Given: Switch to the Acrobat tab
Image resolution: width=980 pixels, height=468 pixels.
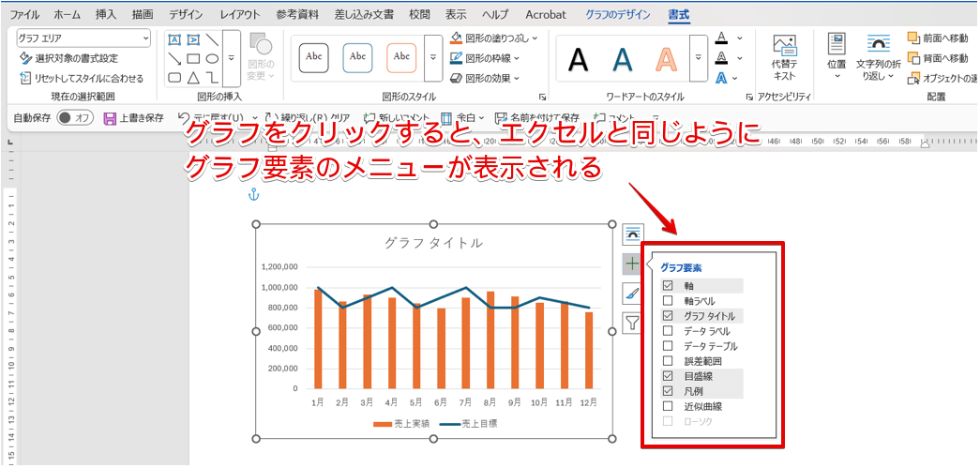Looking at the screenshot, I should click(546, 14).
